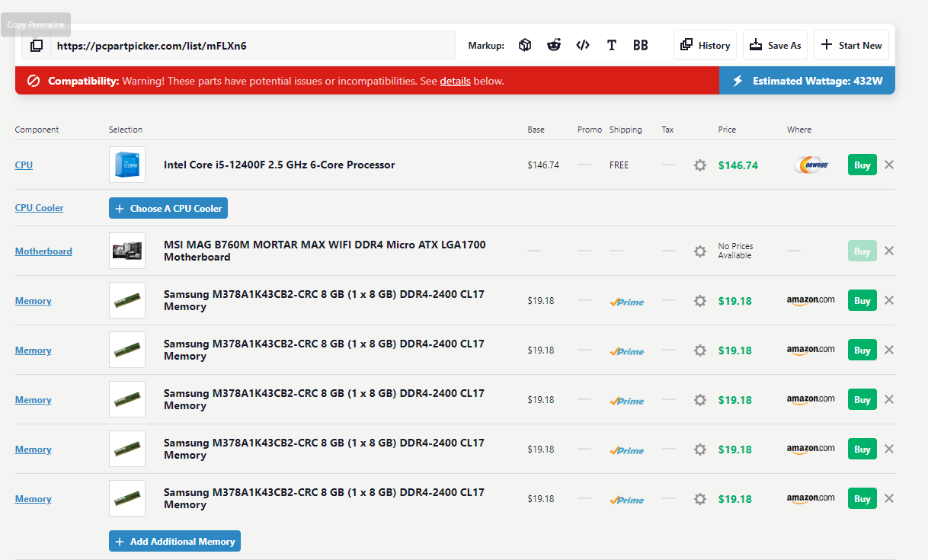
Task: Click Add Additional Memory button
Action: 174,542
